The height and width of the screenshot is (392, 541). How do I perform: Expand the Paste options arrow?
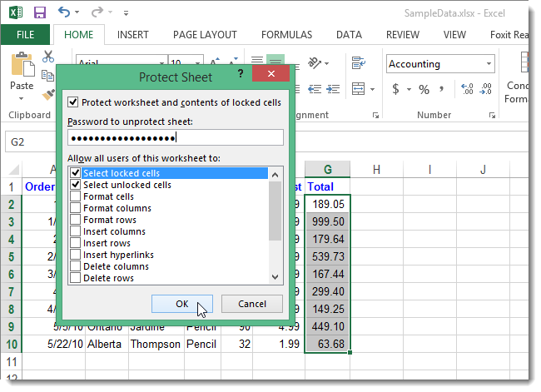click(22, 99)
